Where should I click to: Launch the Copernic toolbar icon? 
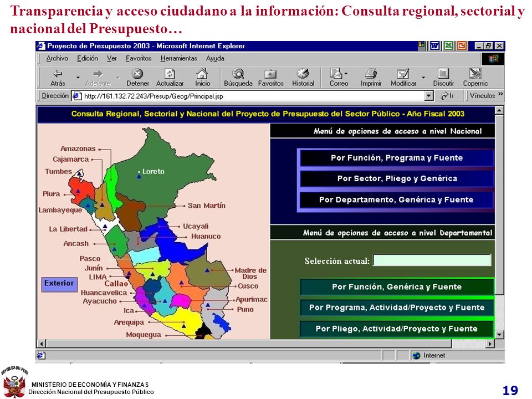(475, 73)
